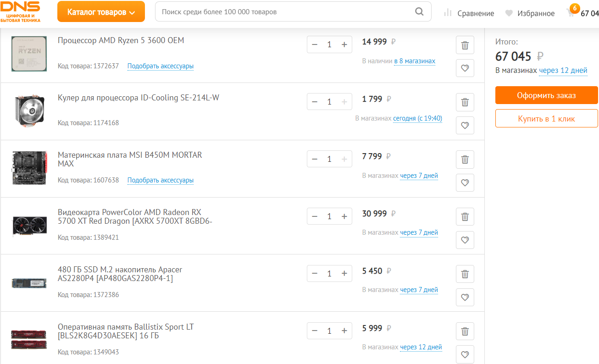Click the MSI motherboard thumbnail

click(29, 168)
